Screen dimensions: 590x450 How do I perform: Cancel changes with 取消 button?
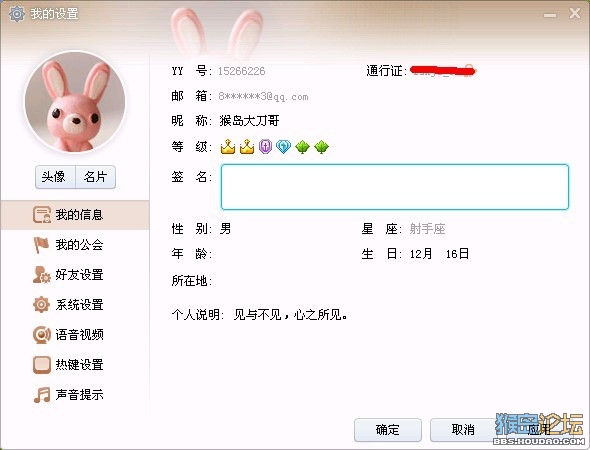point(463,430)
